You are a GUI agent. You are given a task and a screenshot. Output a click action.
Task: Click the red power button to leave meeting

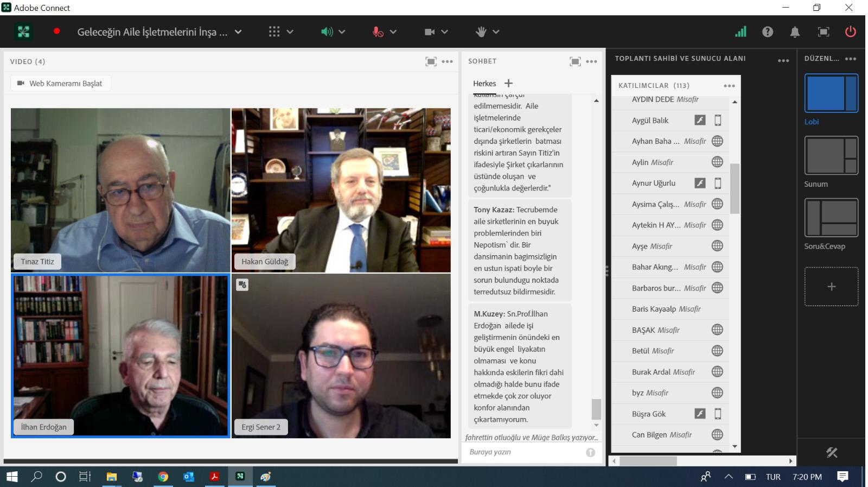point(850,32)
